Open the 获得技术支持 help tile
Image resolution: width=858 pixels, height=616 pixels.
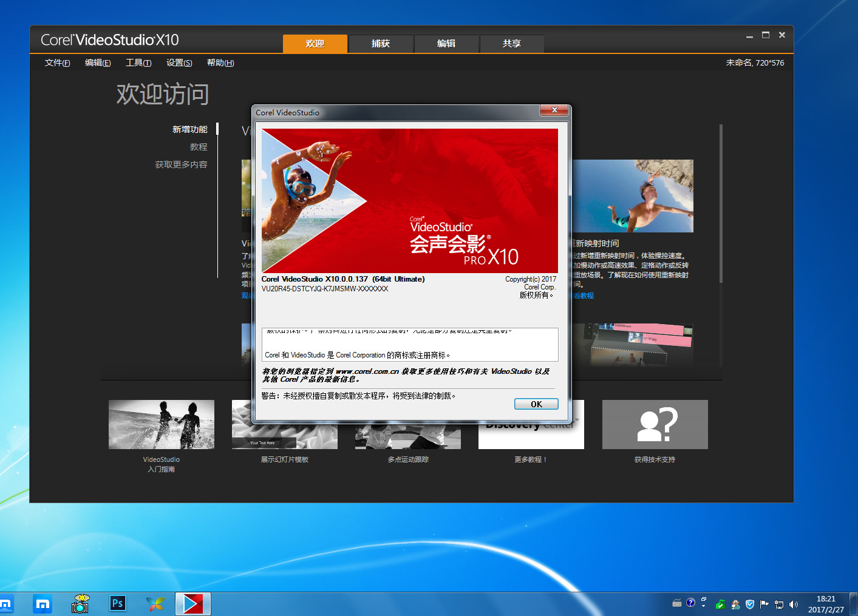coord(655,424)
